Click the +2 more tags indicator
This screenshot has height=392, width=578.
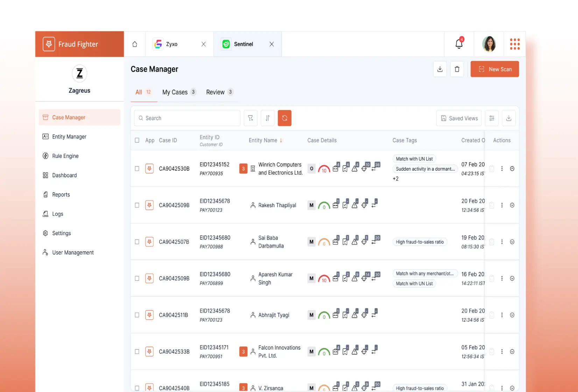coord(395,179)
